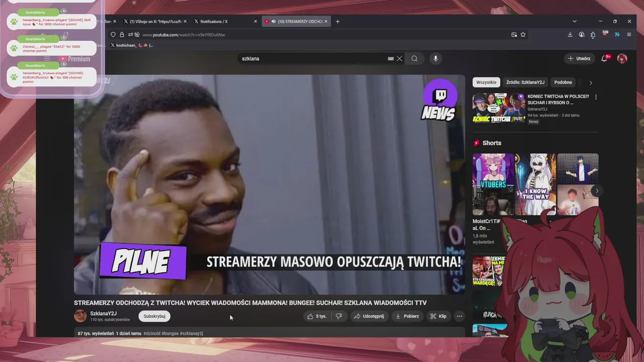644x362 pixels.
Task: Open the SzklanaY2J channel avatar
Action: (80, 316)
